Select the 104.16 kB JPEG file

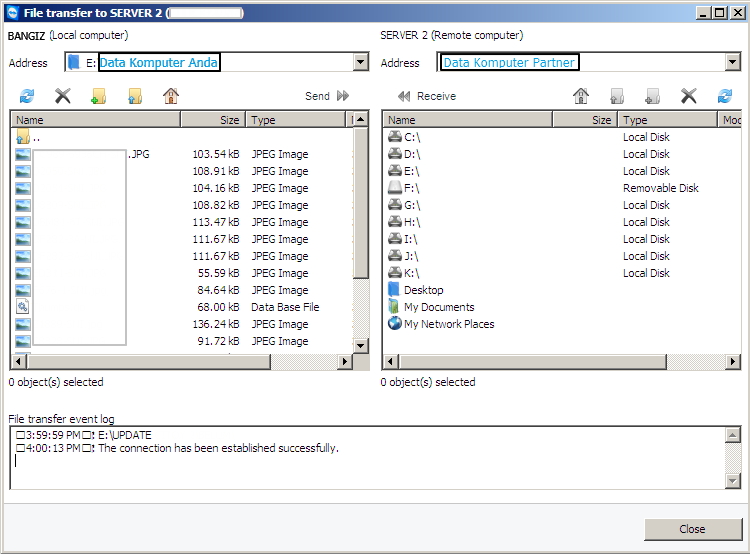click(182, 188)
